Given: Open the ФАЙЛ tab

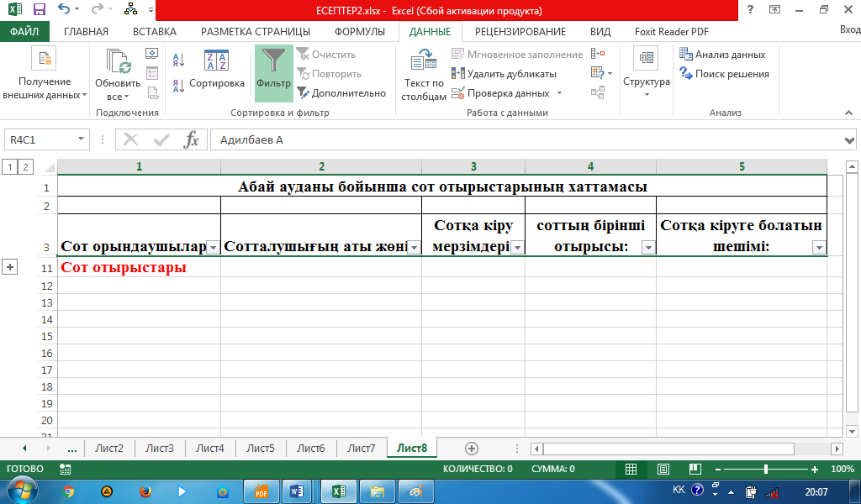Looking at the screenshot, I should [24, 31].
